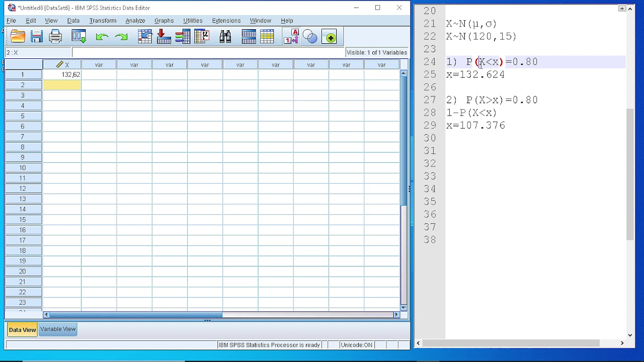This screenshot has width=644, height=362.
Task: Click the SPSS application icon in title bar
Action: pyautogui.click(x=12, y=8)
